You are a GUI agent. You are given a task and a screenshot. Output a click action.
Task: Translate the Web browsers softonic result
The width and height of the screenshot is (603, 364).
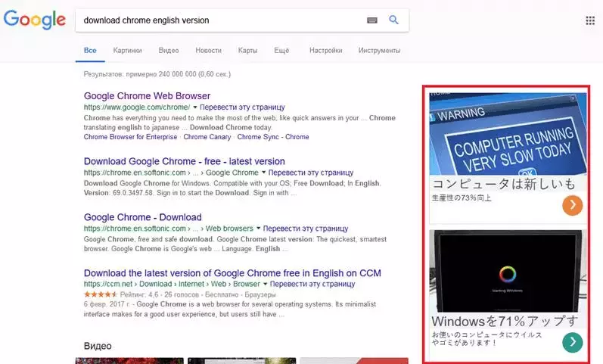[x=306, y=229]
